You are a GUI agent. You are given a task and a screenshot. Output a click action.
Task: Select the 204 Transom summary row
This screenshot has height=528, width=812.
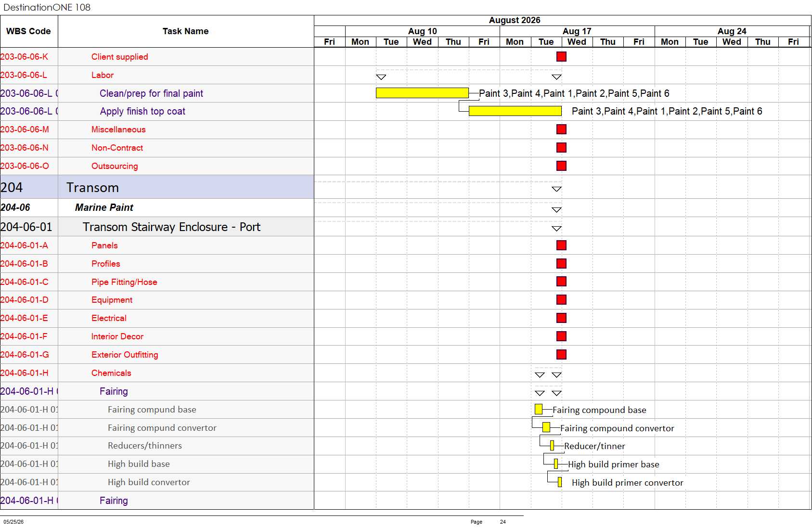[157, 187]
